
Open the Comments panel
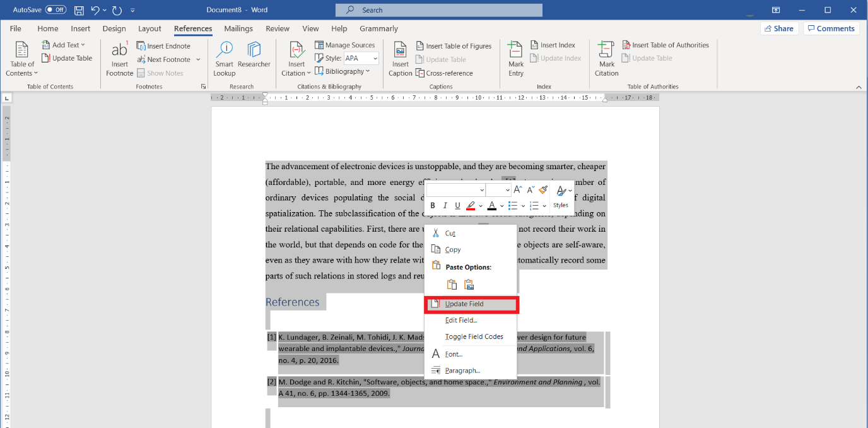831,28
